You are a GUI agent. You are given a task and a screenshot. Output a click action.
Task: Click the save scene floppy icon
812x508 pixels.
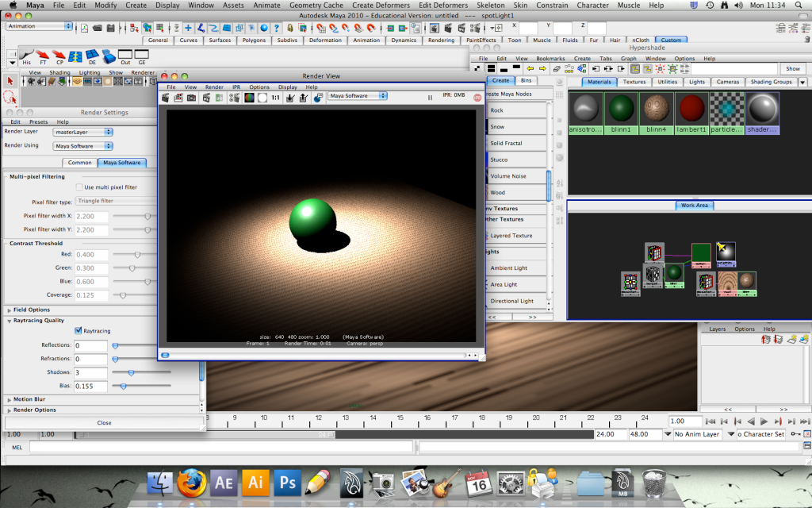[110, 28]
